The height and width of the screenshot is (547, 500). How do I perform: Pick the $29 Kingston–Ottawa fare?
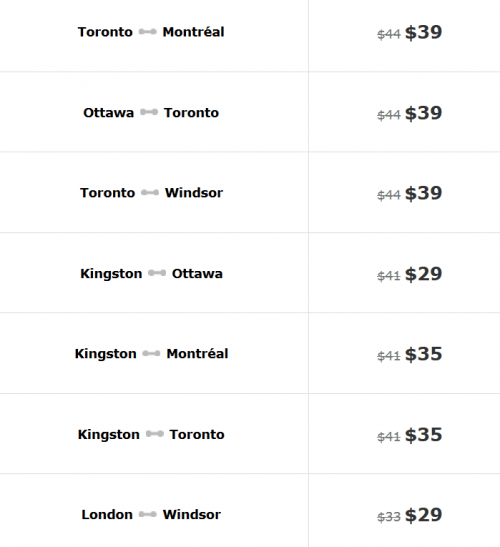423,274
